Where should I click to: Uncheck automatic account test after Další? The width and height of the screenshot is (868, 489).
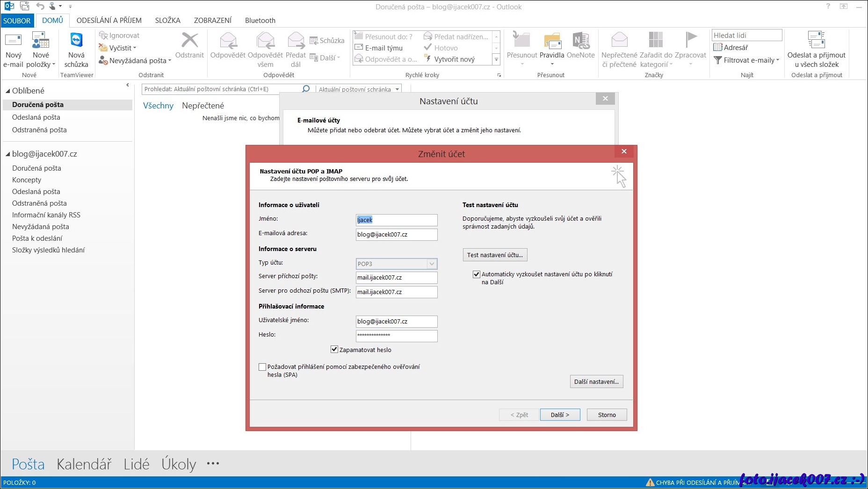(476, 274)
